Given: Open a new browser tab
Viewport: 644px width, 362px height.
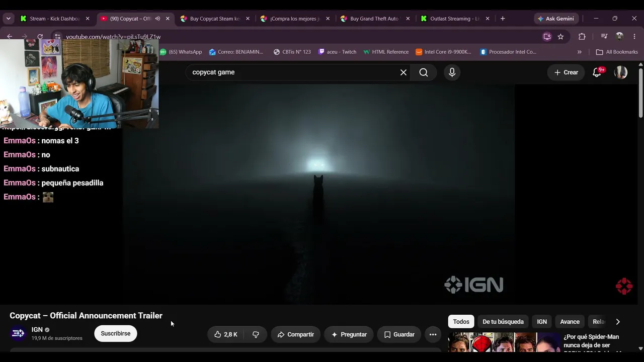Looking at the screenshot, I should pyautogui.click(x=503, y=19).
